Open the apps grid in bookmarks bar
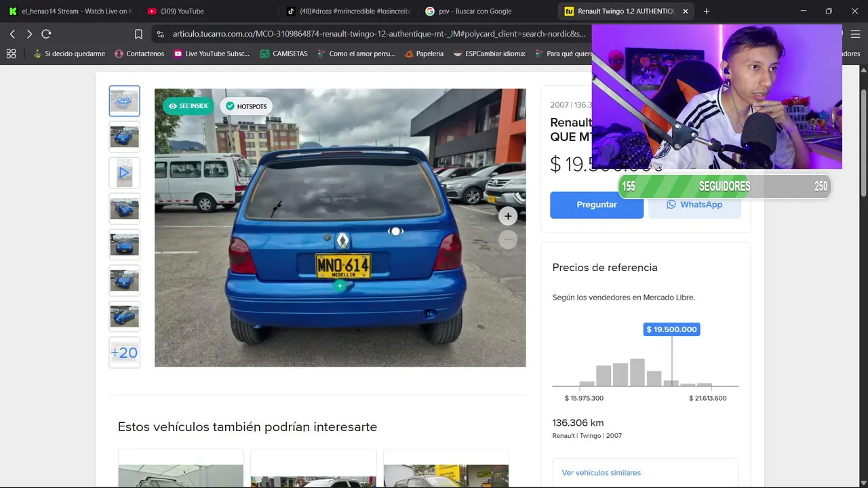This screenshot has width=868, height=488. click(11, 54)
